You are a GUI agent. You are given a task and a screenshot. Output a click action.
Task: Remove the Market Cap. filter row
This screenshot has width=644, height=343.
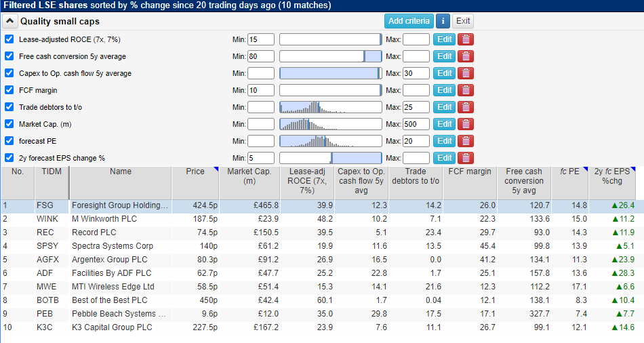coord(466,124)
